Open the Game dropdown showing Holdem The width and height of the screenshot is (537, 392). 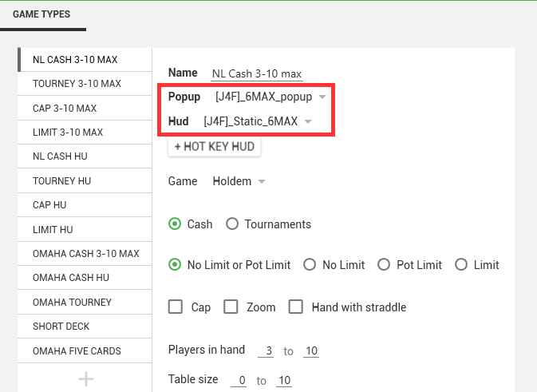[x=239, y=181]
